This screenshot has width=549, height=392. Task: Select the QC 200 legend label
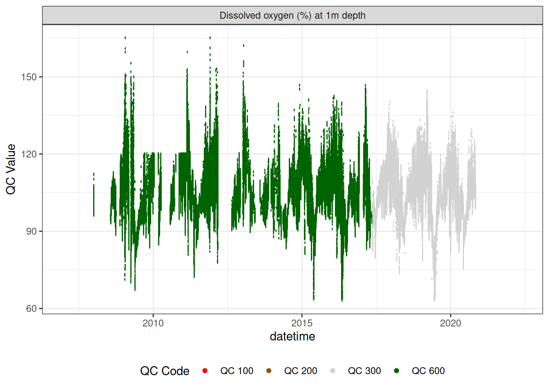pos(300,371)
